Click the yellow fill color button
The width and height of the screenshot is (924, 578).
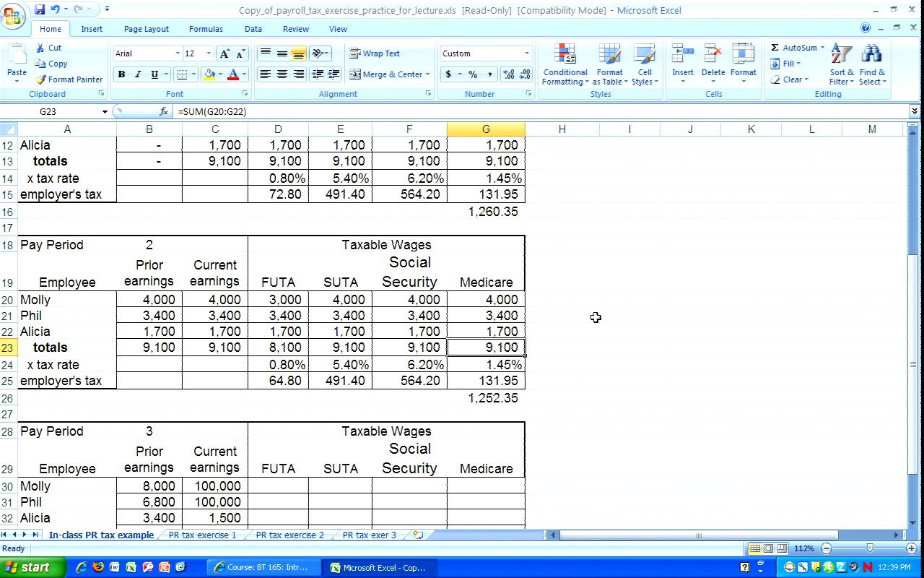(x=209, y=74)
